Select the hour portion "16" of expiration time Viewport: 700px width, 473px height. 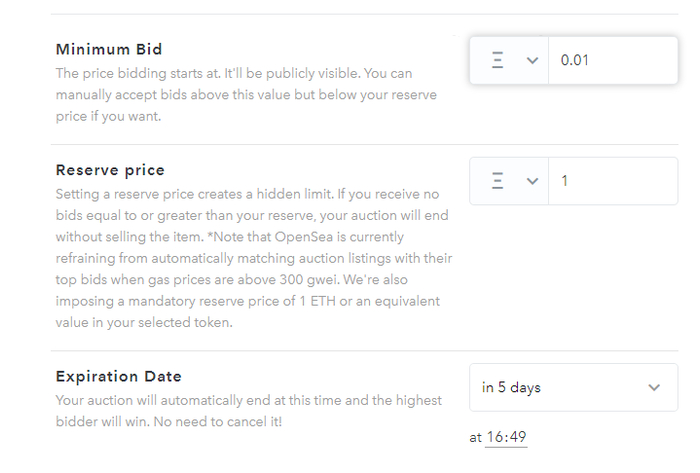point(494,437)
